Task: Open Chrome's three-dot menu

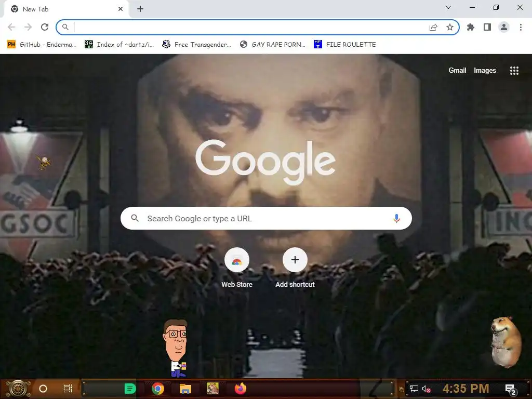Action: point(521,27)
